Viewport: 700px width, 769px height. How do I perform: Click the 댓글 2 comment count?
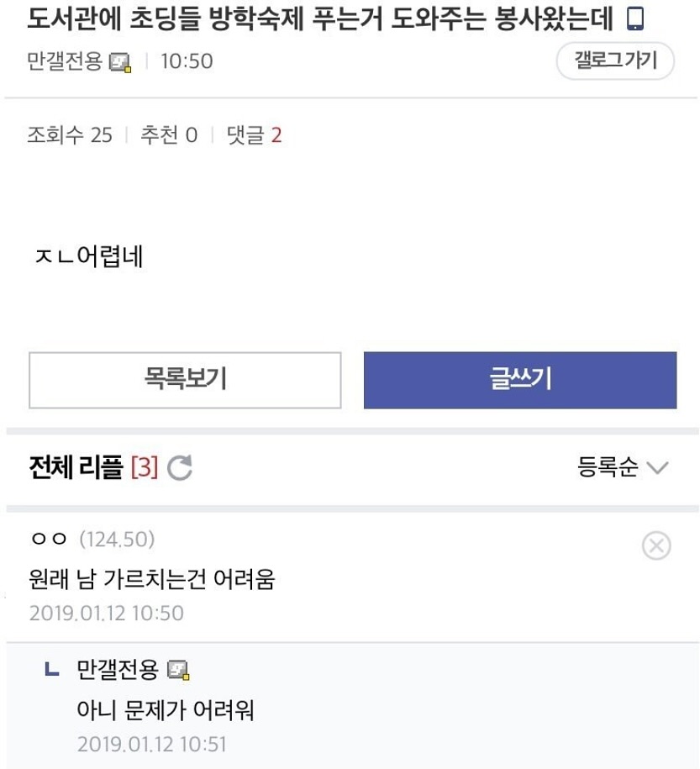point(254,135)
